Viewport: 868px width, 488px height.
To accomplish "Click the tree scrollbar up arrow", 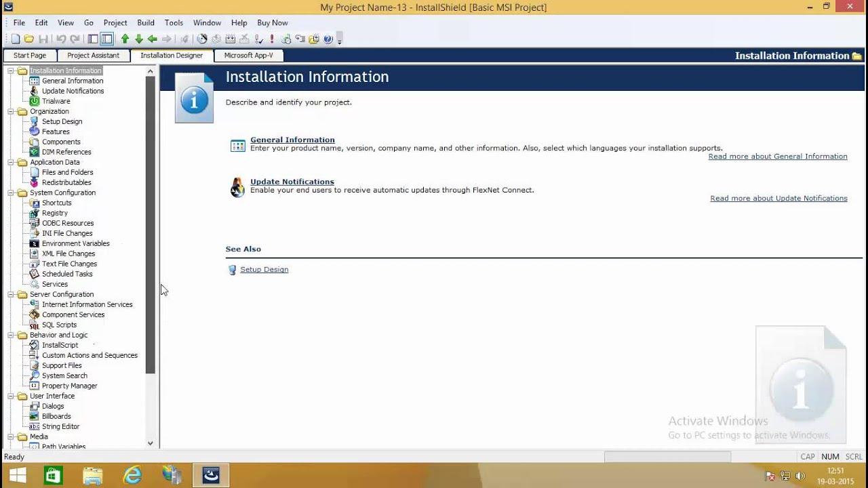I will click(x=151, y=70).
